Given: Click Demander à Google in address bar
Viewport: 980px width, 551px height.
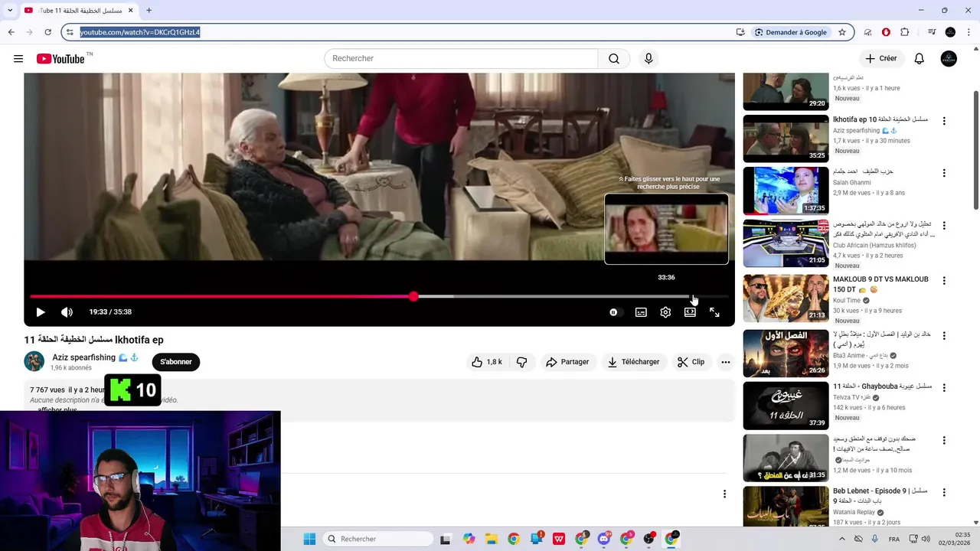Looking at the screenshot, I should tap(791, 32).
